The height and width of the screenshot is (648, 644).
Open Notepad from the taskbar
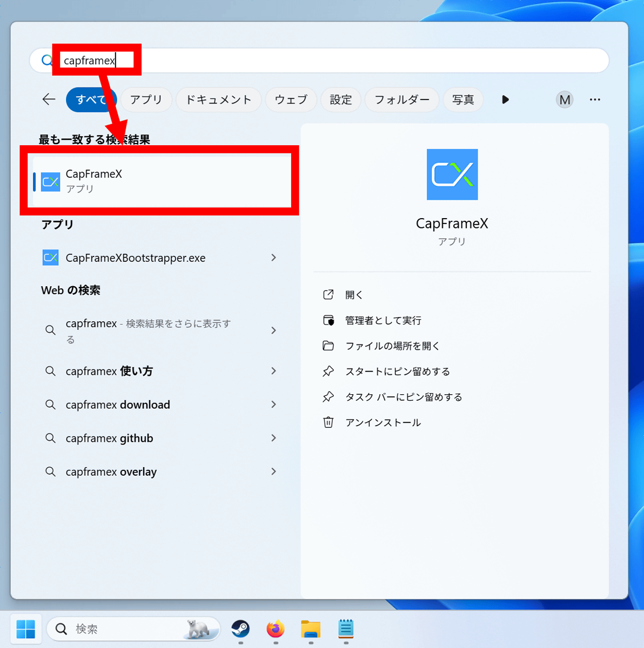[x=346, y=629]
